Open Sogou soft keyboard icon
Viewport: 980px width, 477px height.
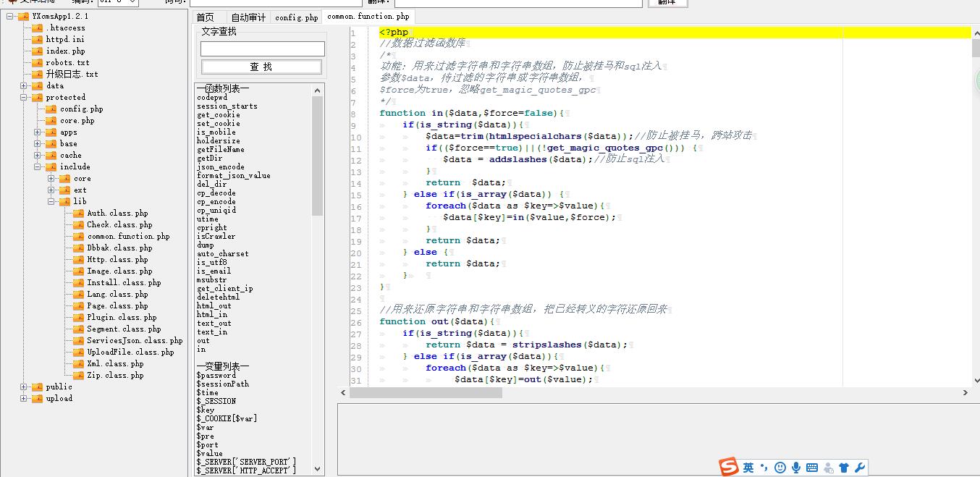point(812,468)
